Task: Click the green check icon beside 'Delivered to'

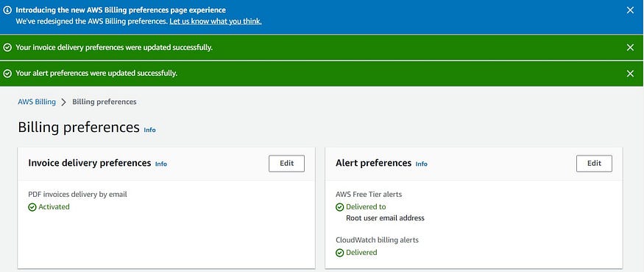Action: tap(339, 207)
